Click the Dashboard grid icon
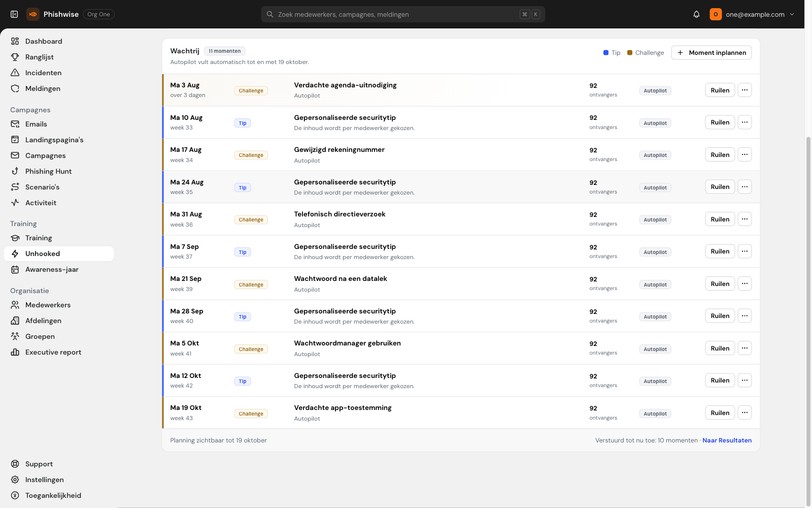 [x=15, y=41]
